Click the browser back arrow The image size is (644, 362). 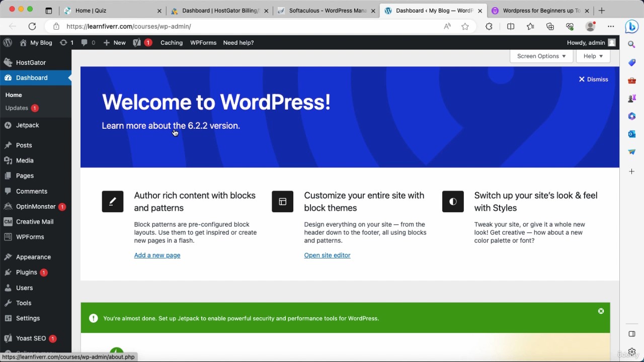13,26
